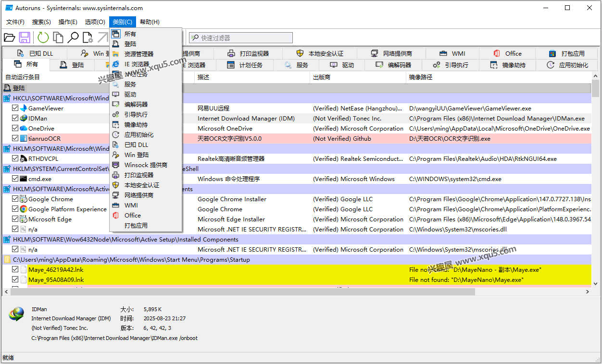This screenshot has width=602, height=364.
Task: Click the registry icon beside HKCU\SOFTWARE\Microsoft row
Action: click(7, 98)
